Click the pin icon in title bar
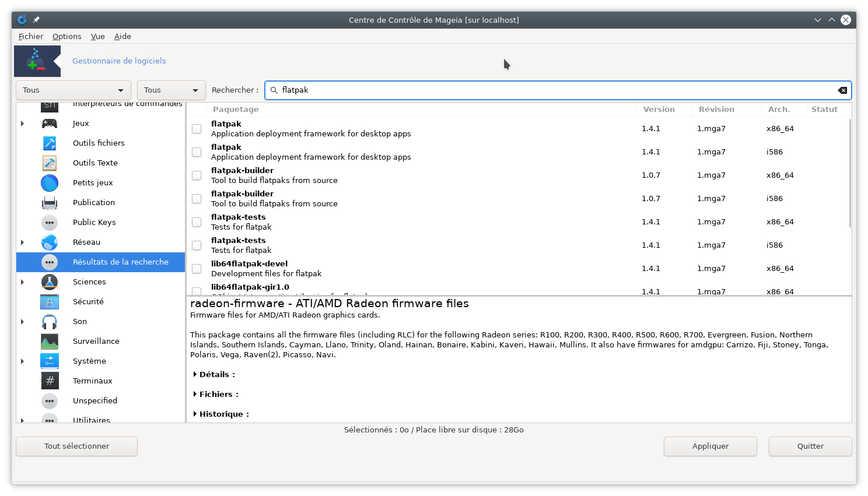 36,20
